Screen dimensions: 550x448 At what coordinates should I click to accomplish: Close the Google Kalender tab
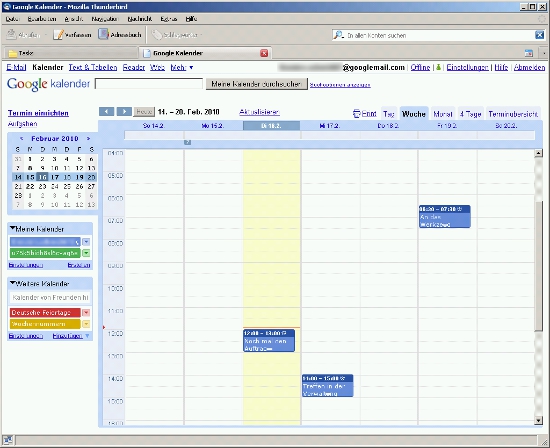tap(264, 53)
